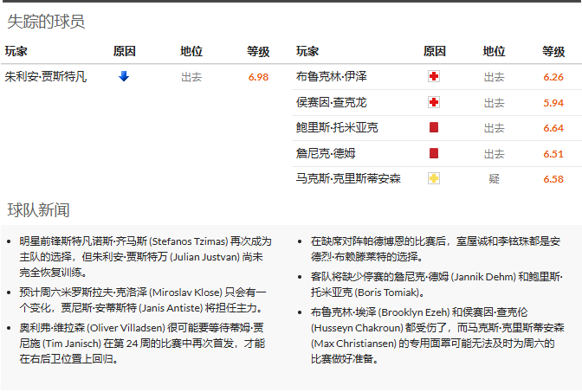Open player 布鲁克林·伊泽

331,77
